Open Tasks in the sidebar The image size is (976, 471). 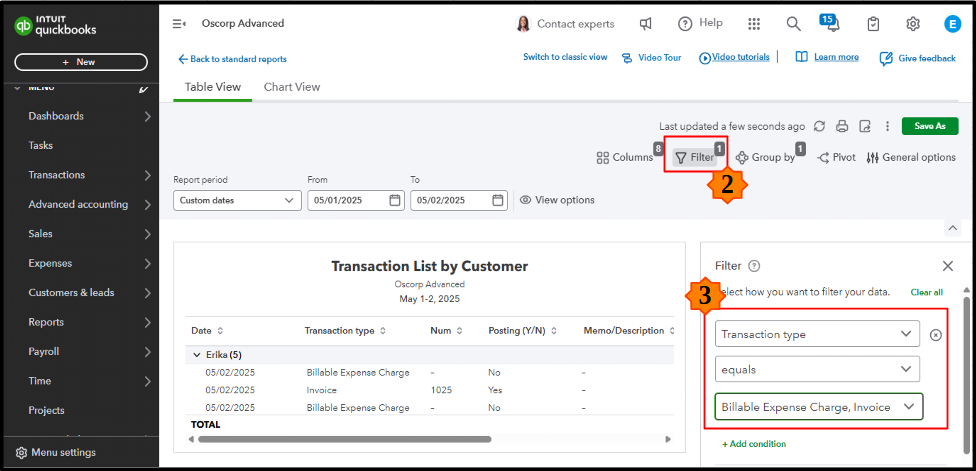click(41, 146)
